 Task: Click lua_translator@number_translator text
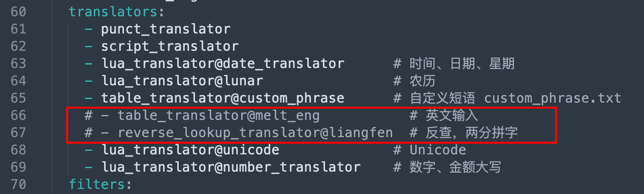[231, 167]
